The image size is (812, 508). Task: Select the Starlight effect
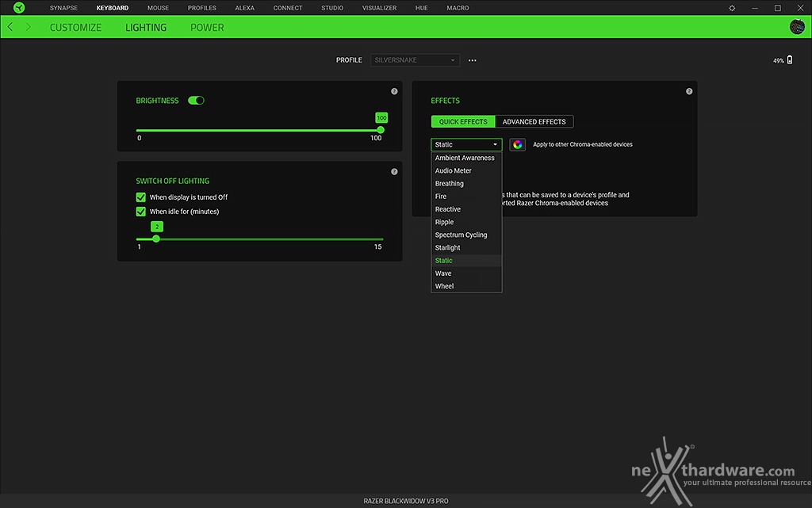tap(466, 248)
